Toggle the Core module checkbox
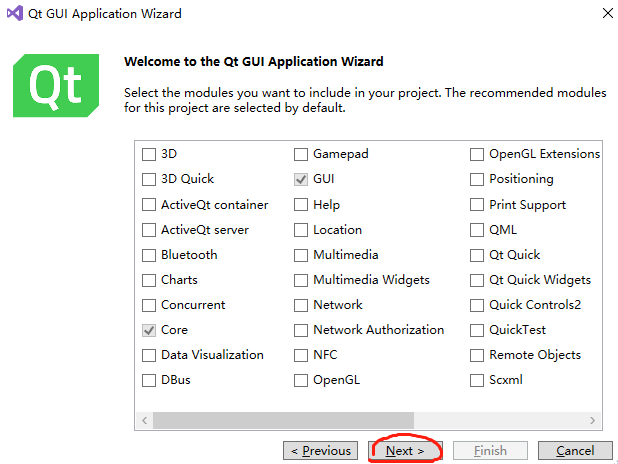 coord(149,330)
